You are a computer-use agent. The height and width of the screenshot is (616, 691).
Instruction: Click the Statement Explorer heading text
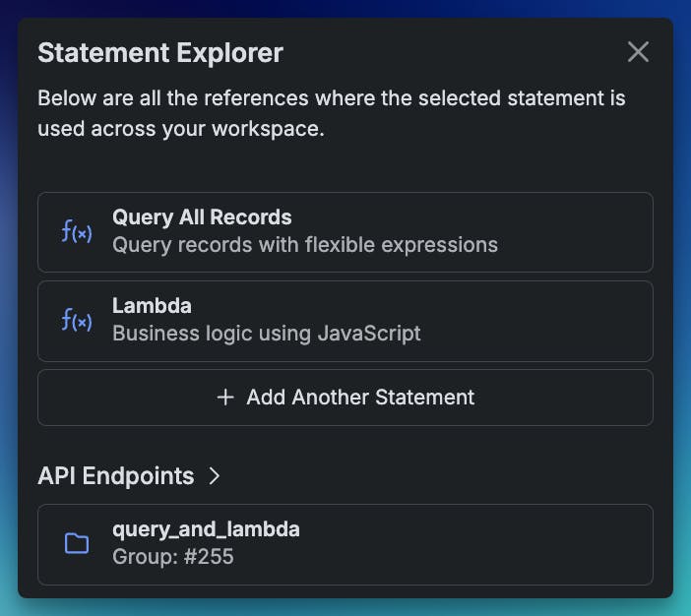click(x=159, y=53)
